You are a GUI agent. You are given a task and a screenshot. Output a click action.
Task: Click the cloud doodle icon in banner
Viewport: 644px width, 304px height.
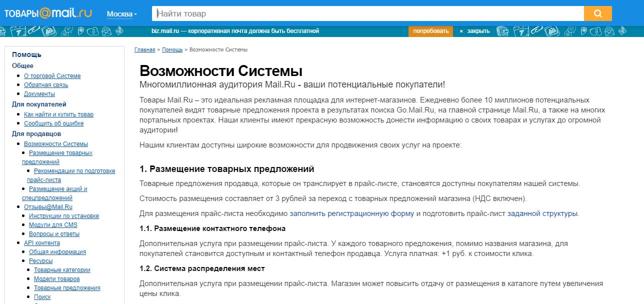point(92,31)
